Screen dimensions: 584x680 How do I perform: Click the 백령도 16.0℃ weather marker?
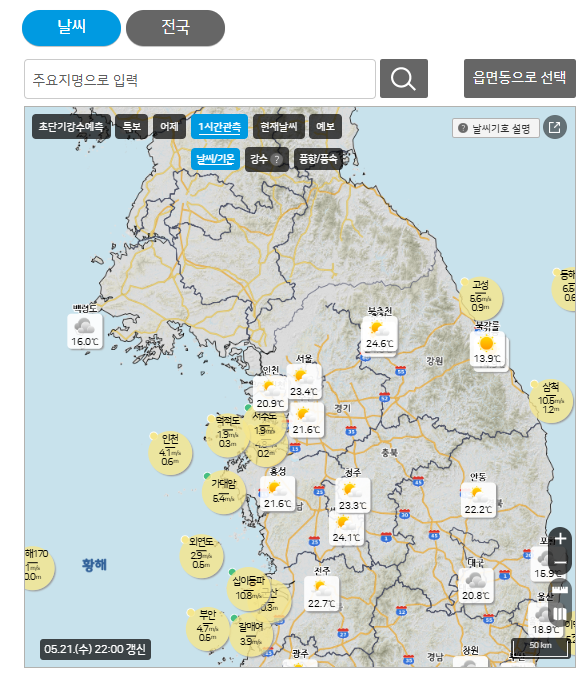click(x=85, y=332)
